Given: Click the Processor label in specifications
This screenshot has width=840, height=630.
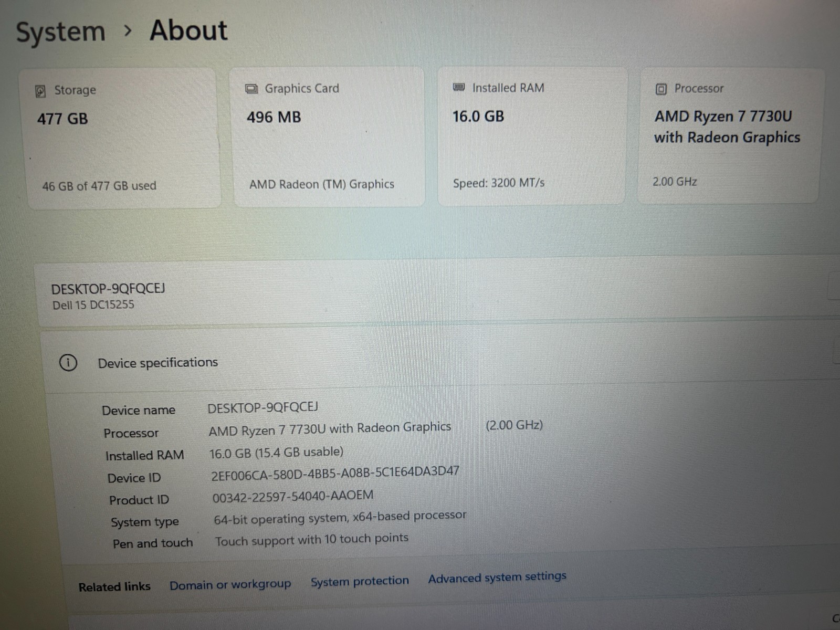Looking at the screenshot, I should (131, 433).
